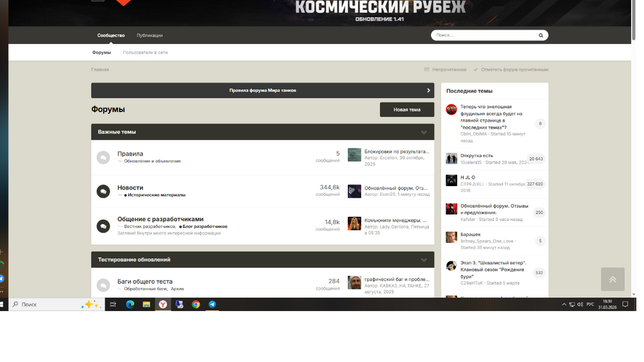Open the Общение с разработчиками forum link
The height and width of the screenshot is (362, 644).
tap(160, 219)
